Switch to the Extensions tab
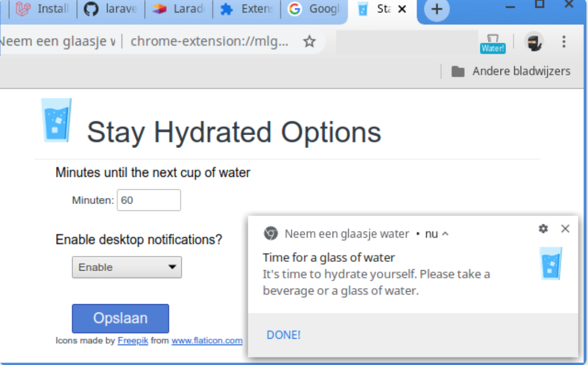 (x=246, y=9)
